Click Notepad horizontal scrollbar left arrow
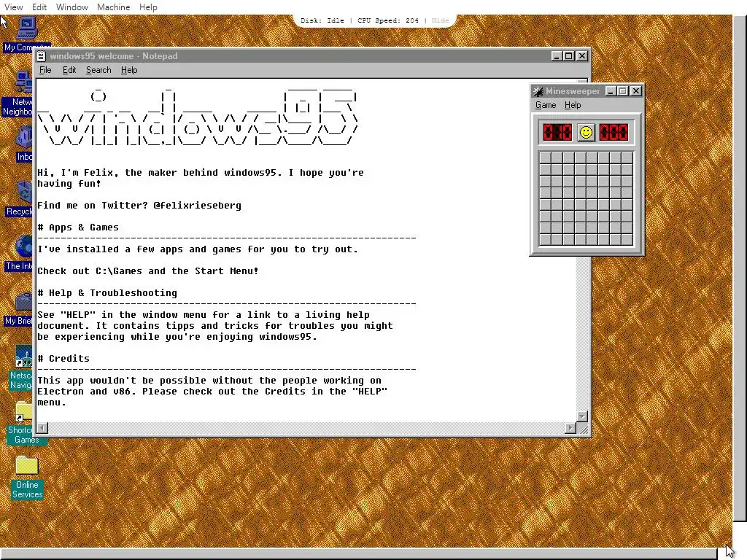 pyautogui.click(x=42, y=428)
